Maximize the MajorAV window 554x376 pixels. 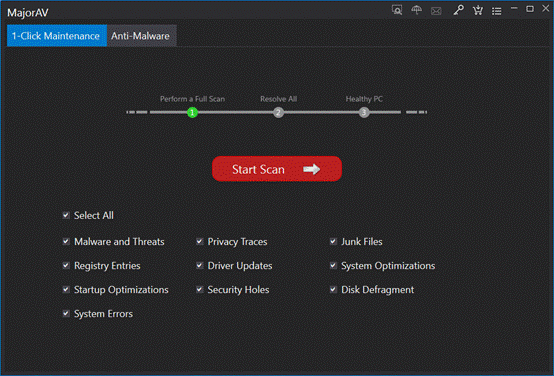point(530,9)
